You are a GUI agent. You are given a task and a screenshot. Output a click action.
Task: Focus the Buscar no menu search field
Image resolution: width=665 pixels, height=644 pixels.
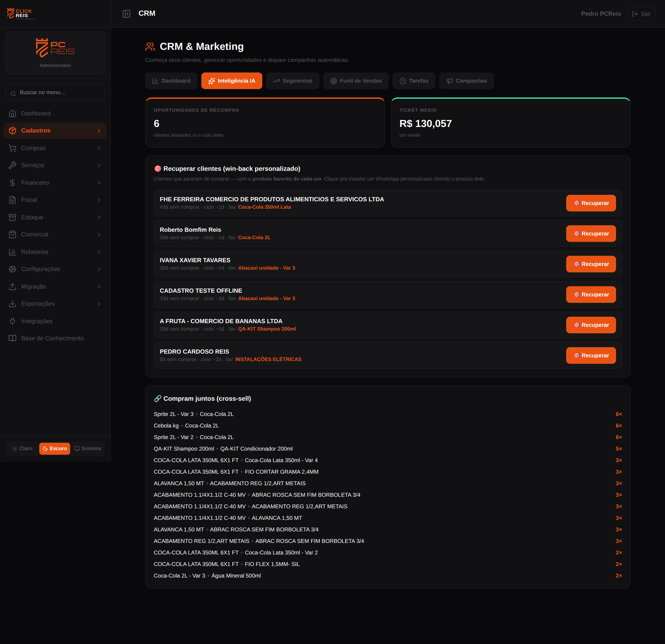tap(55, 92)
